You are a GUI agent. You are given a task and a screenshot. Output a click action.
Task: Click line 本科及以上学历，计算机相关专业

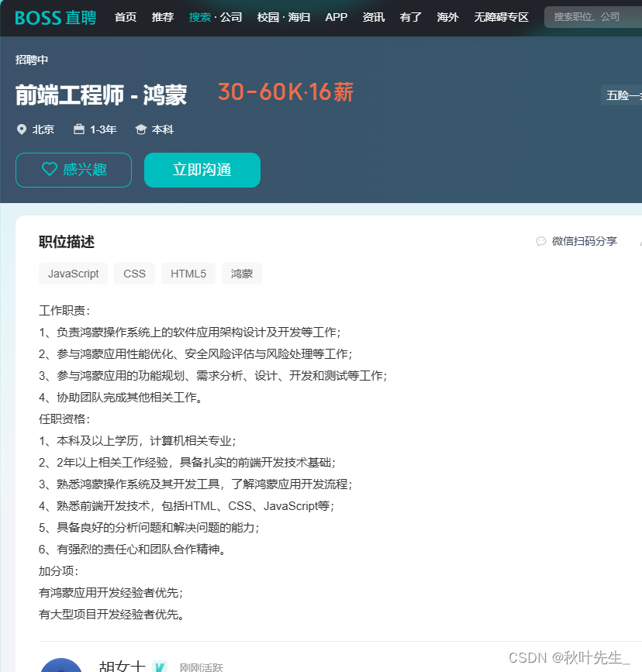(x=137, y=441)
